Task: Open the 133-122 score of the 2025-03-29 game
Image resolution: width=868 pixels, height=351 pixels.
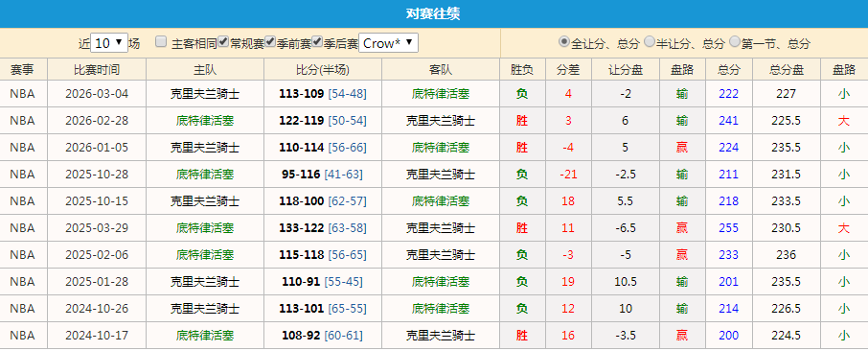Action: pos(302,228)
